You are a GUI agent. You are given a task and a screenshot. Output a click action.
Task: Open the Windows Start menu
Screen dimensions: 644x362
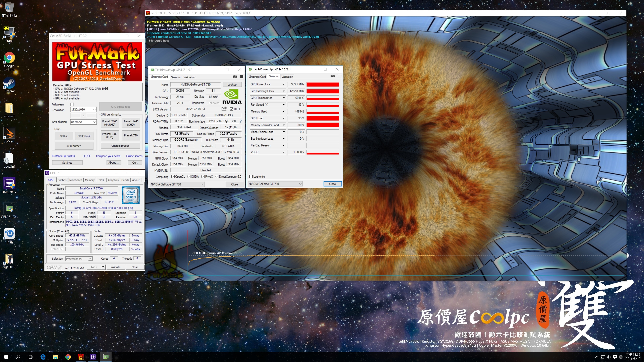tap(6, 357)
